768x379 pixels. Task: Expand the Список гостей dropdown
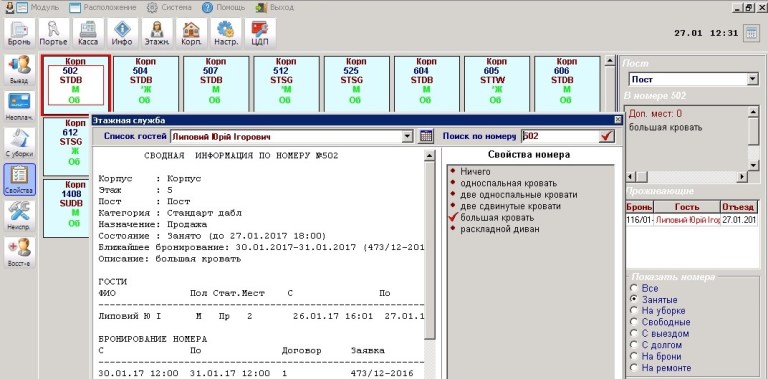point(408,137)
